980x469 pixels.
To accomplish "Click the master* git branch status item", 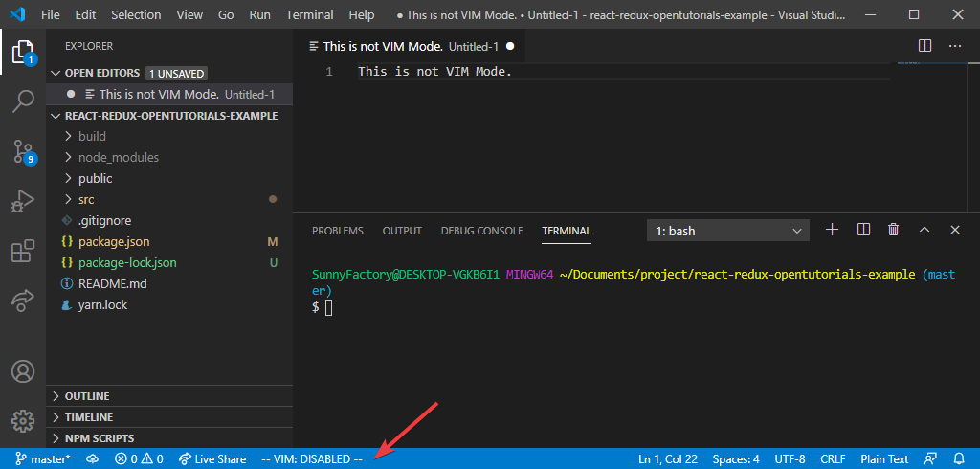I will (42, 459).
